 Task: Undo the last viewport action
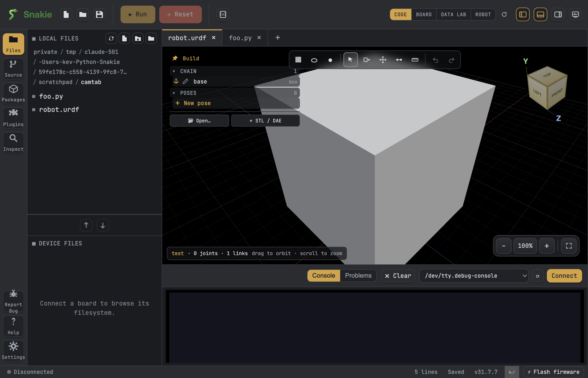click(x=435, y=60)
